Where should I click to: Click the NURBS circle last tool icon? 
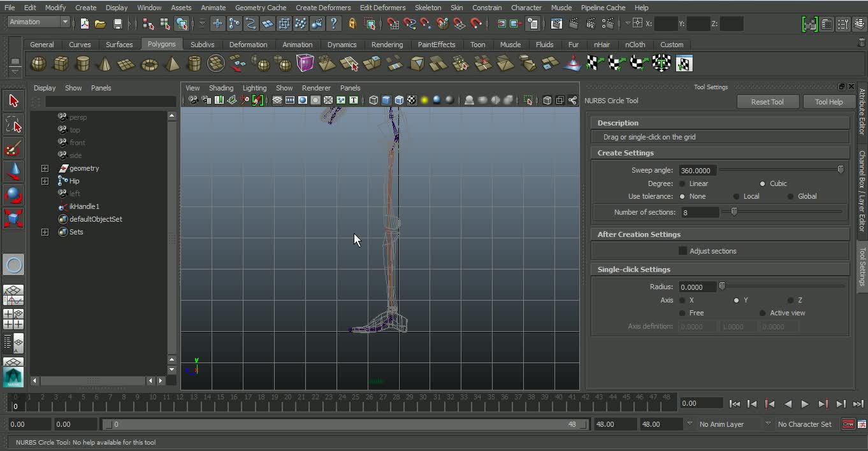[13, 265]
